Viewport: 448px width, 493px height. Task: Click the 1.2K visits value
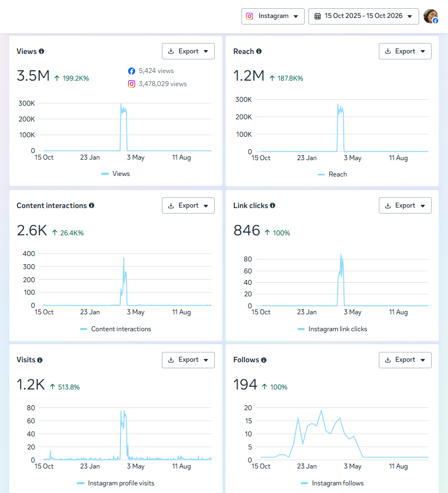pos(31,385)
